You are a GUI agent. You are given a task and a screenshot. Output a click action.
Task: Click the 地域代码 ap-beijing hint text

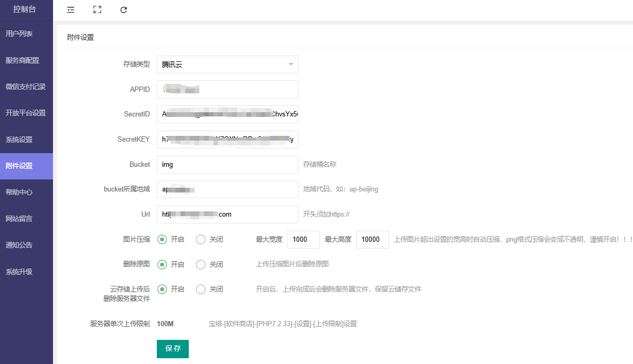(x=340, y=189)
